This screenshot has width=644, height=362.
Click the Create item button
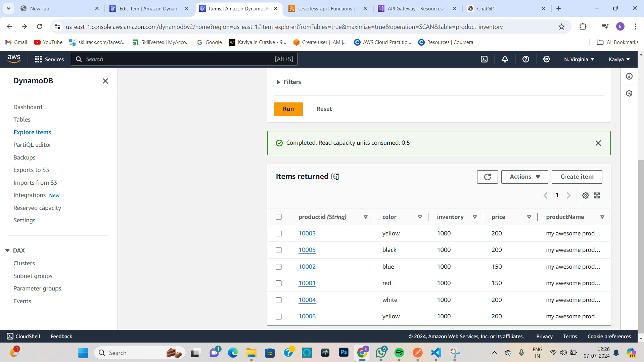tap(577, 177)
